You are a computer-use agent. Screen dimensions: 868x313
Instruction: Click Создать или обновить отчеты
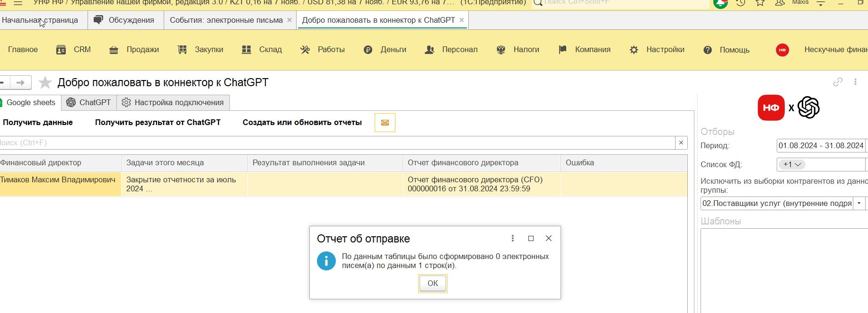[302, 122]
